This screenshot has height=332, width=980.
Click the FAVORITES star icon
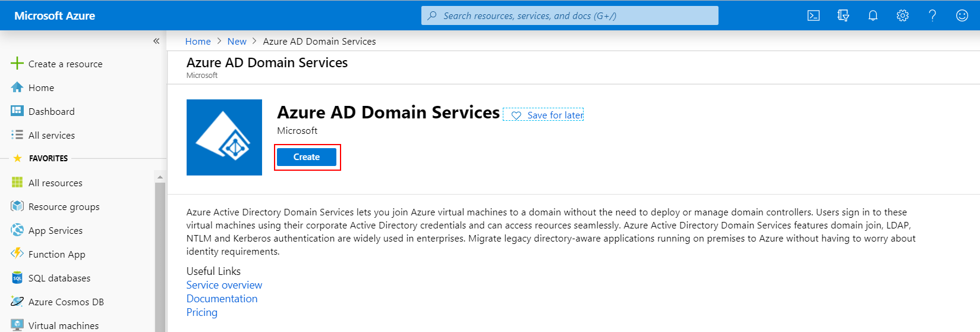pos(17,158)
